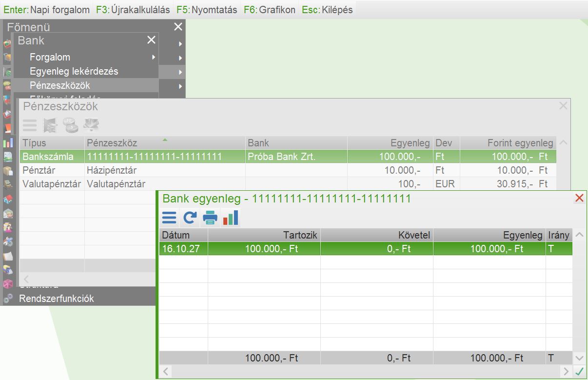Click the Irány column header
The image size is (588, 380).
tap(559, 235)
